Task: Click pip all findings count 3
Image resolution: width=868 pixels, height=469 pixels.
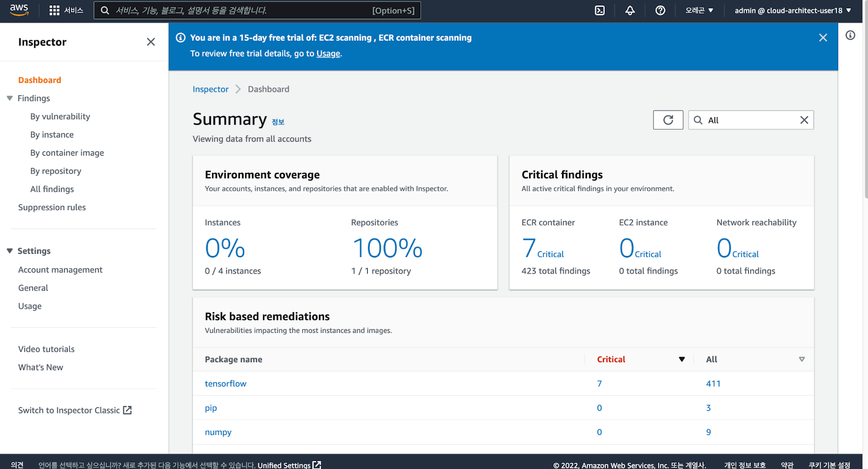Action: tap(709, 408)
